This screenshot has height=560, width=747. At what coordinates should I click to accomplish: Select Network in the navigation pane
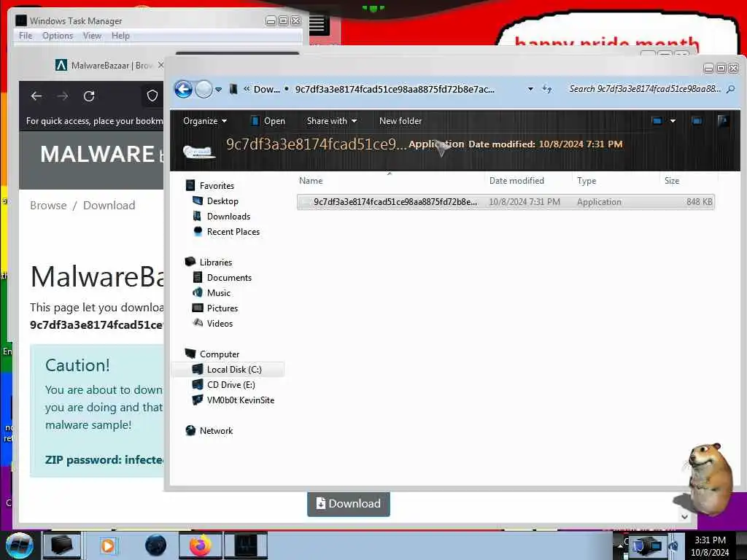[x=209, y=431]
